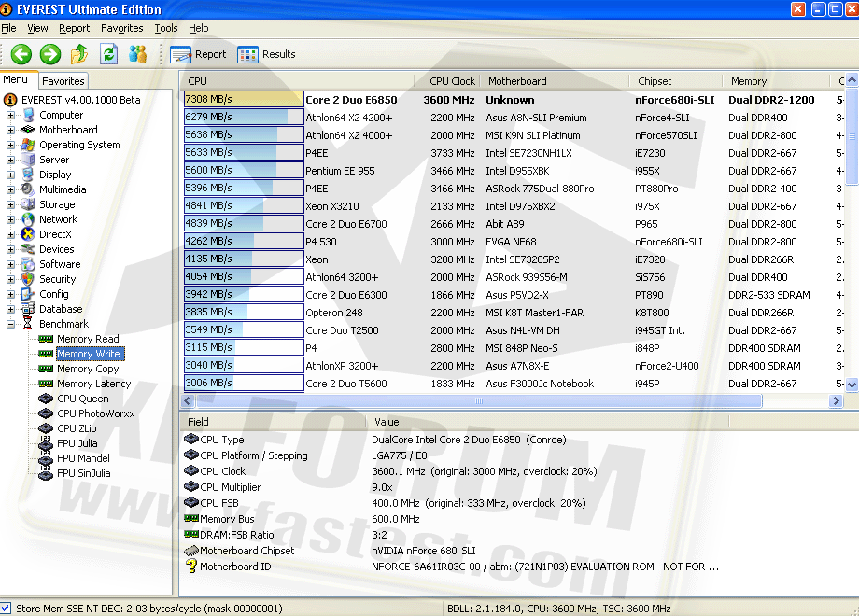The width and height of the screenshot is (859, 616).
Task: Open the File menu
Action: click(8, 28)
